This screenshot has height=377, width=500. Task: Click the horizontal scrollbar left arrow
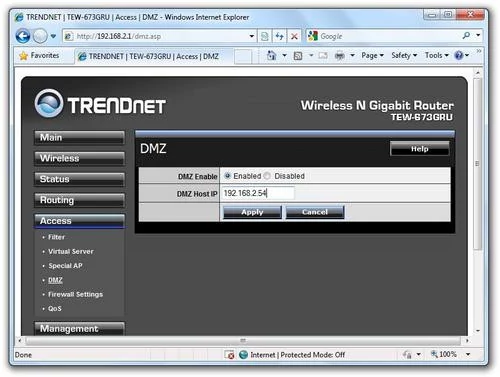pyautogui.click(x=20, y=341)
